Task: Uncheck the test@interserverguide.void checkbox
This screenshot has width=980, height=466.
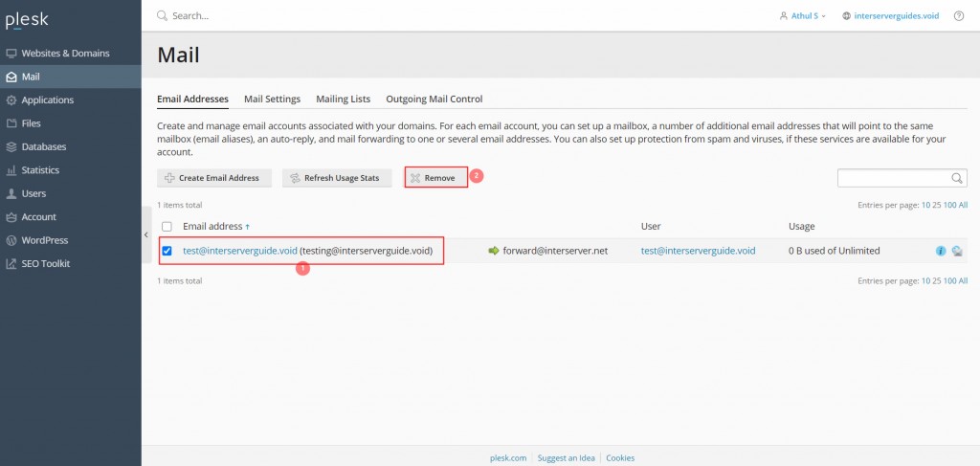Action: [x=167, y=251]
